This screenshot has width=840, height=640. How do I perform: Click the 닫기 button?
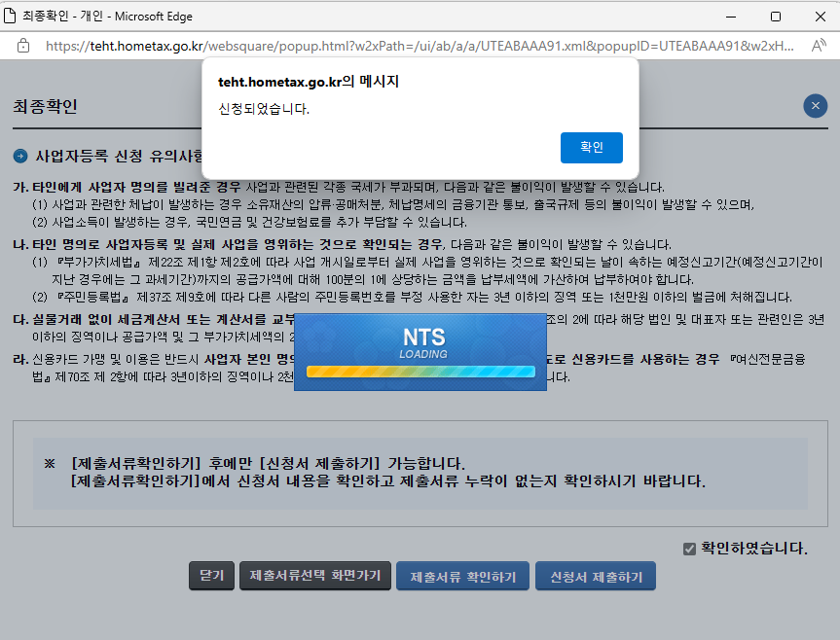(211, 576)
